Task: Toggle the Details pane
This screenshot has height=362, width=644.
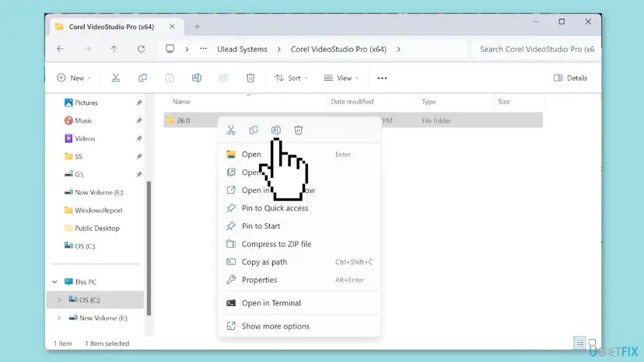Action: 570,78
